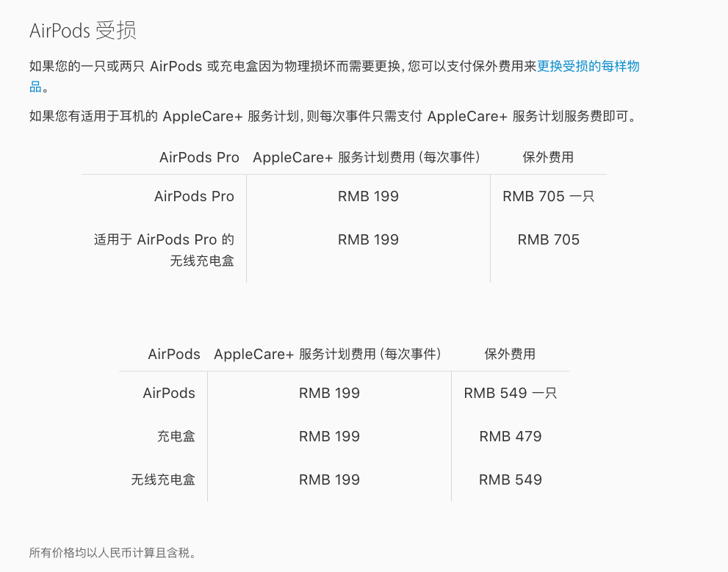Click the RMB 199 AppleCare+ fee for AirPods Pro
The width and height of the screenshot is (728, 572).
coord(368,196)
